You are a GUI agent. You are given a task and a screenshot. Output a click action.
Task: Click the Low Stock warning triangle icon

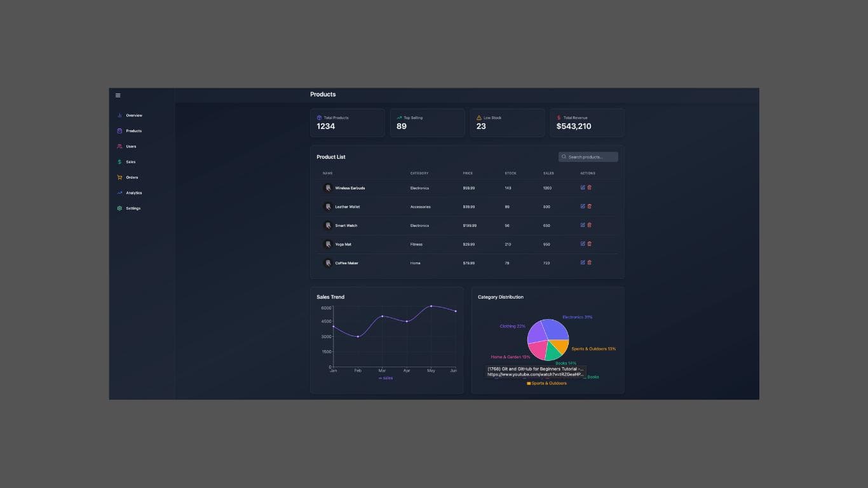coord(478,118)
